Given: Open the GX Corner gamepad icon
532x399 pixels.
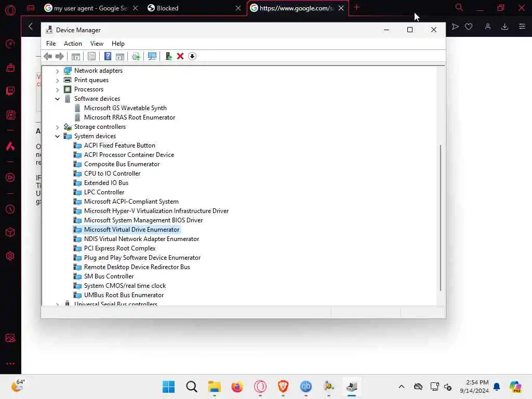Looking at the screenshot, I should (31, 8).
